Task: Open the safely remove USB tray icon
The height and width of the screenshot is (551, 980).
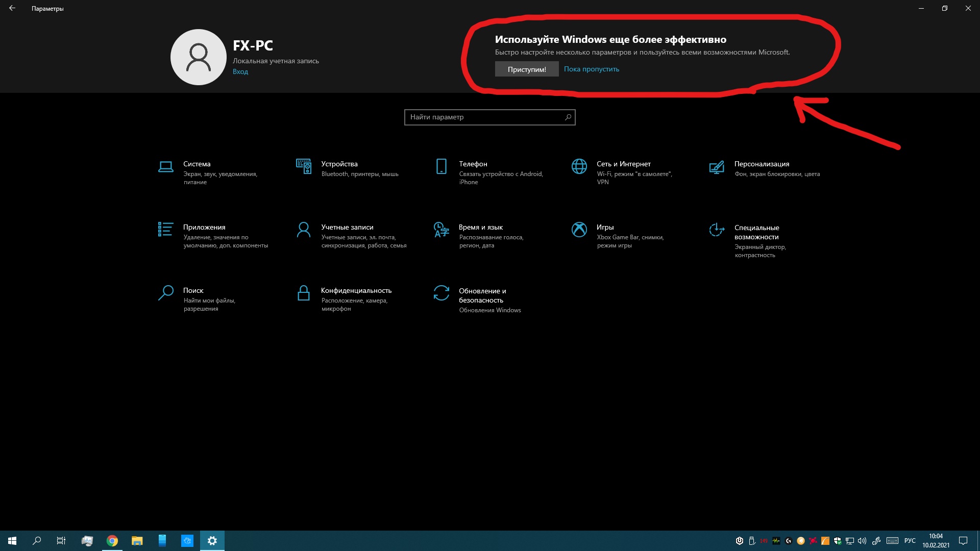Action: click(752, 541)
